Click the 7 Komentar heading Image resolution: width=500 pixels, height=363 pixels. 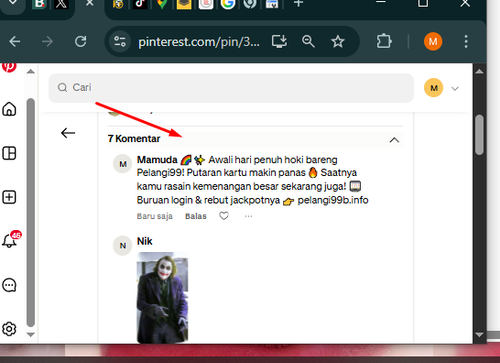pos(134,139)
